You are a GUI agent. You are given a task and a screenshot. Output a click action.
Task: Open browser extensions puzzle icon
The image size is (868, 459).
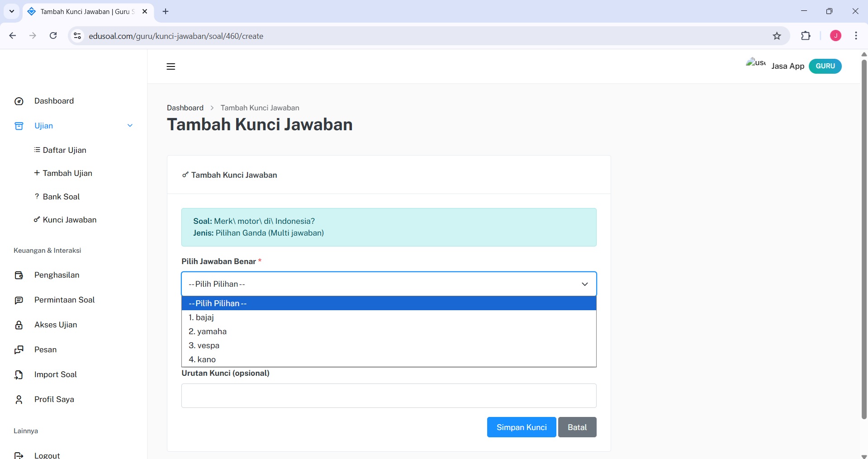tap(806, 36)
